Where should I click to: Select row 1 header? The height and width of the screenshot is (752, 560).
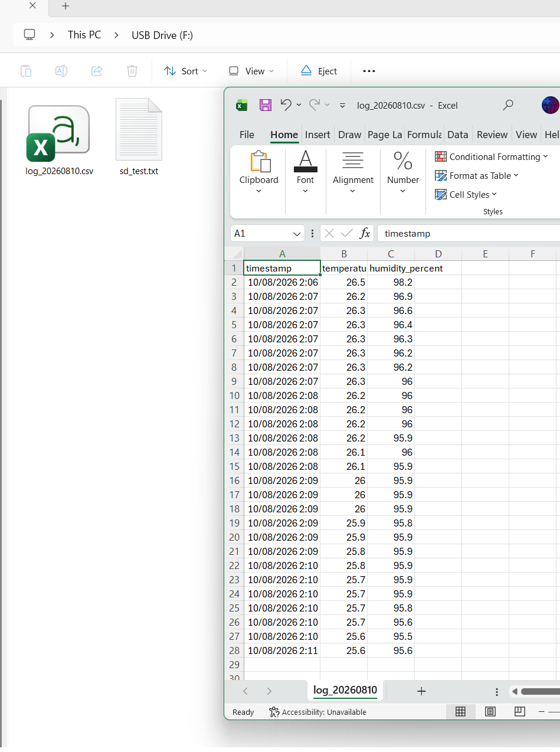[234, 268]
